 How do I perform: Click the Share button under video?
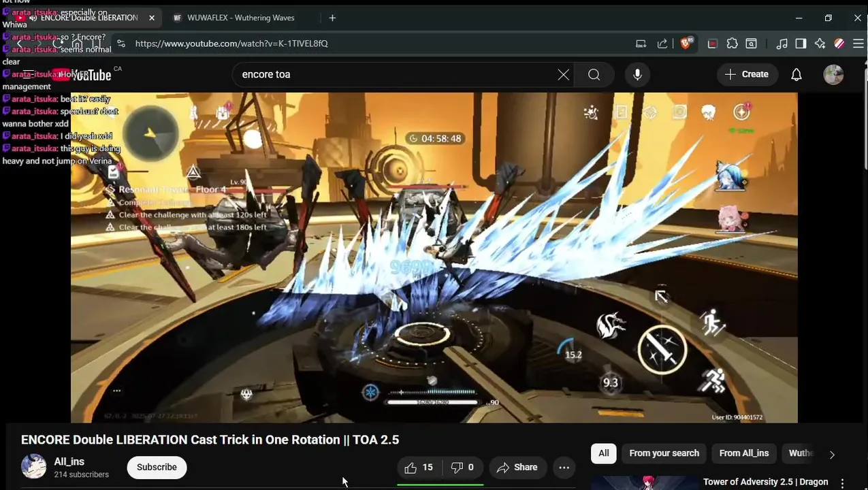tap(517, 468)
